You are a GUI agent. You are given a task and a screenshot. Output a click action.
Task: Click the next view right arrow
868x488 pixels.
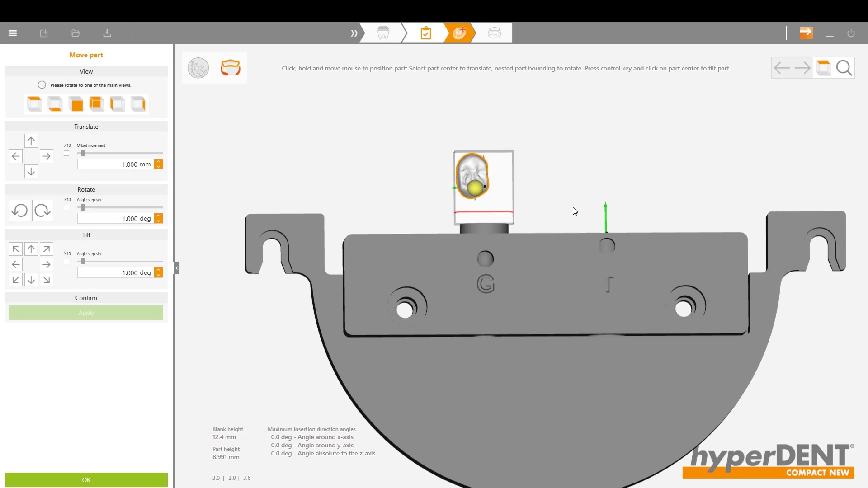pos(802,68)
